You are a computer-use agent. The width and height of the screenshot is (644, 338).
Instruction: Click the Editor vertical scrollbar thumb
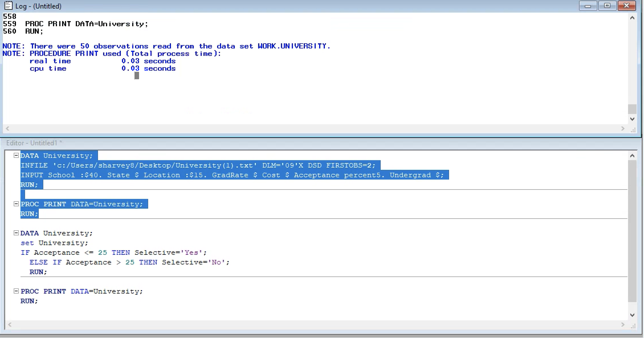pos(632,231)
